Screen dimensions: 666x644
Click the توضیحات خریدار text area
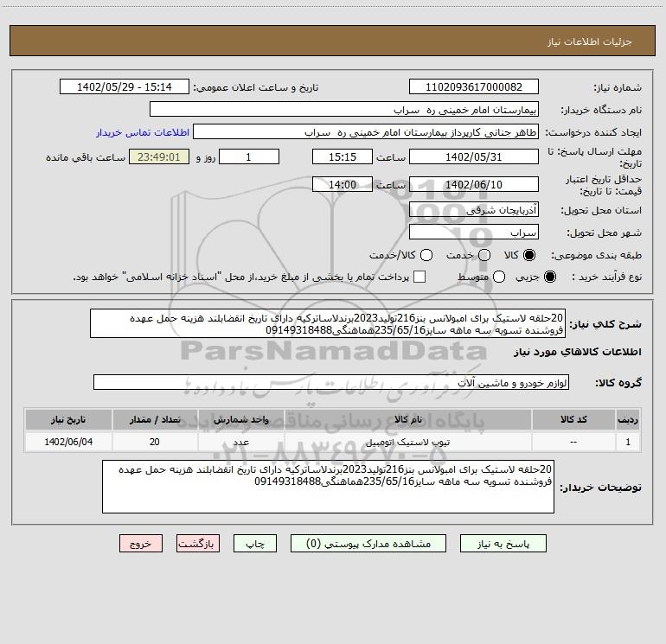328,487
